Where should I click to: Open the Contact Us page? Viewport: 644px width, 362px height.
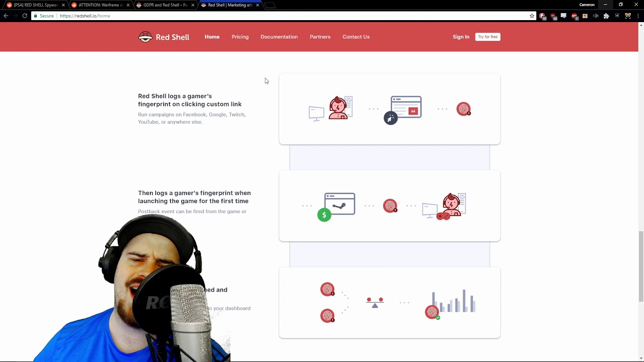[356, 37]
